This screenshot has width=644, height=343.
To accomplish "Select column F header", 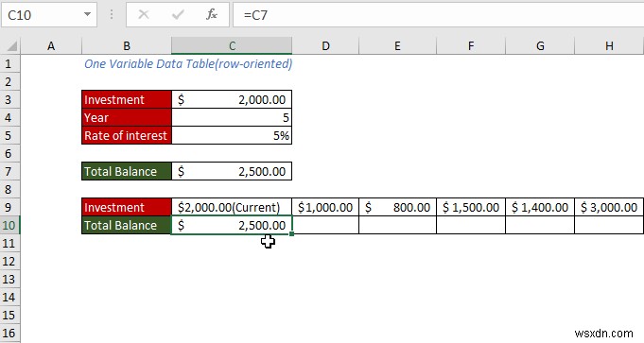I will [471, 46].
